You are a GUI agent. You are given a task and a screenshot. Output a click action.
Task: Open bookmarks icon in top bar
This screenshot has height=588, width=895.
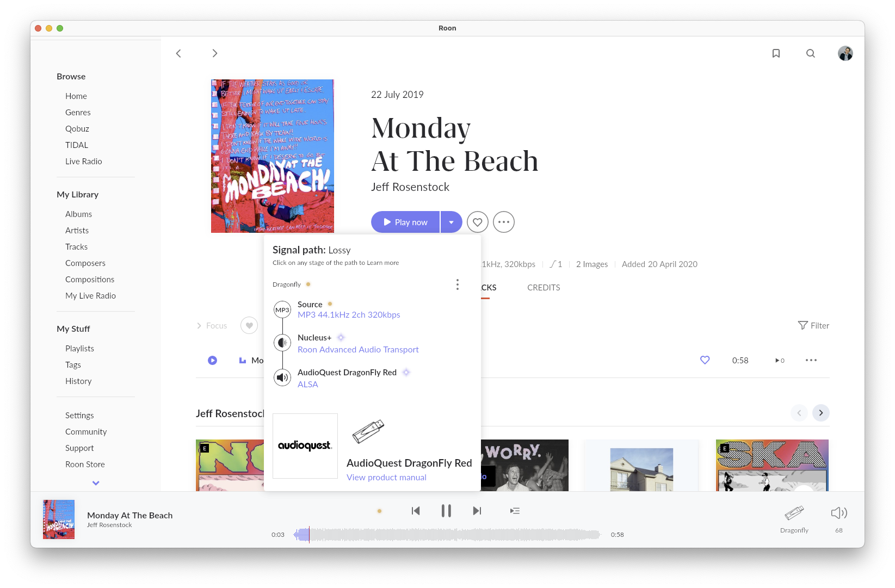pos(776,53)
